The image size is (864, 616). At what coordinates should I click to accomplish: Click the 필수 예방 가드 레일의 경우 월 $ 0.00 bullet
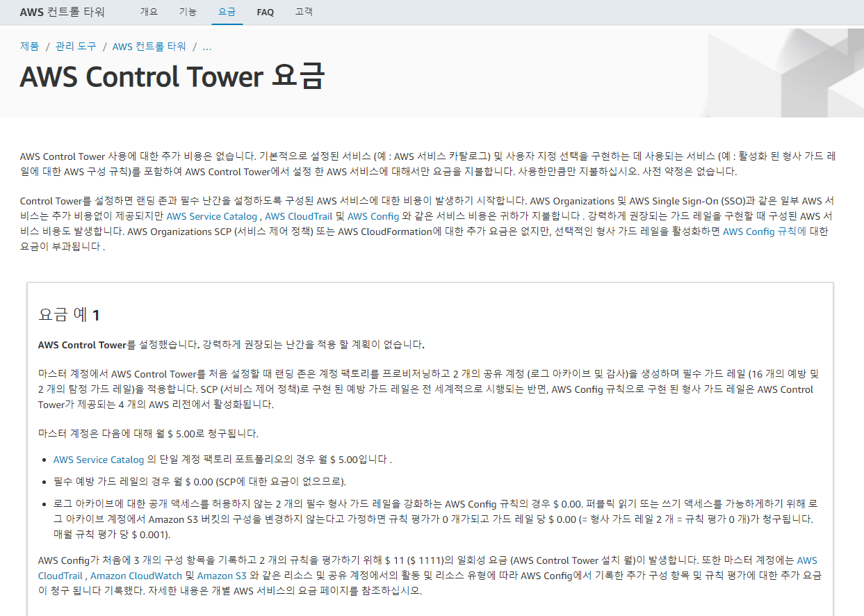pos(199,482)
